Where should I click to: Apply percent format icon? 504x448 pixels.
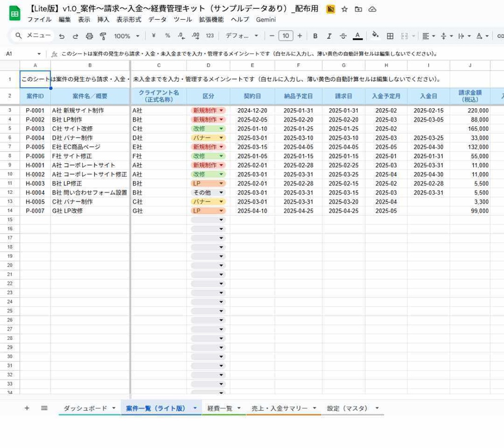(x=167, y=35)
